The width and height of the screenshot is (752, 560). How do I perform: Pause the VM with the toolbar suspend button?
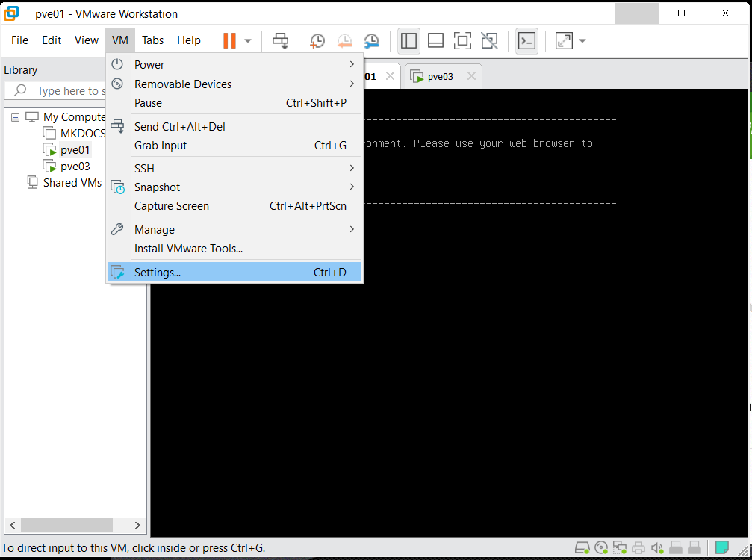(229, 41)
